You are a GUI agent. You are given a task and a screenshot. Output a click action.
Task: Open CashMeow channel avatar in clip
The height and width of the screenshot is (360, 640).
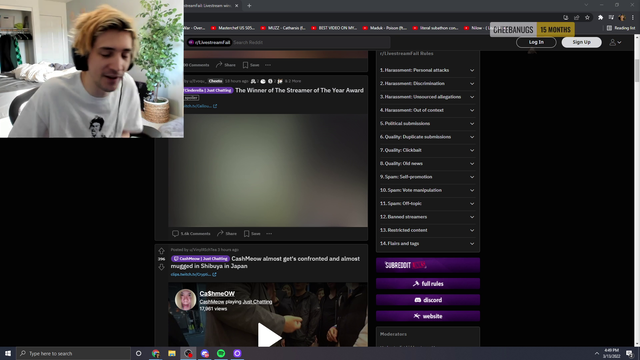click(185, 300)
